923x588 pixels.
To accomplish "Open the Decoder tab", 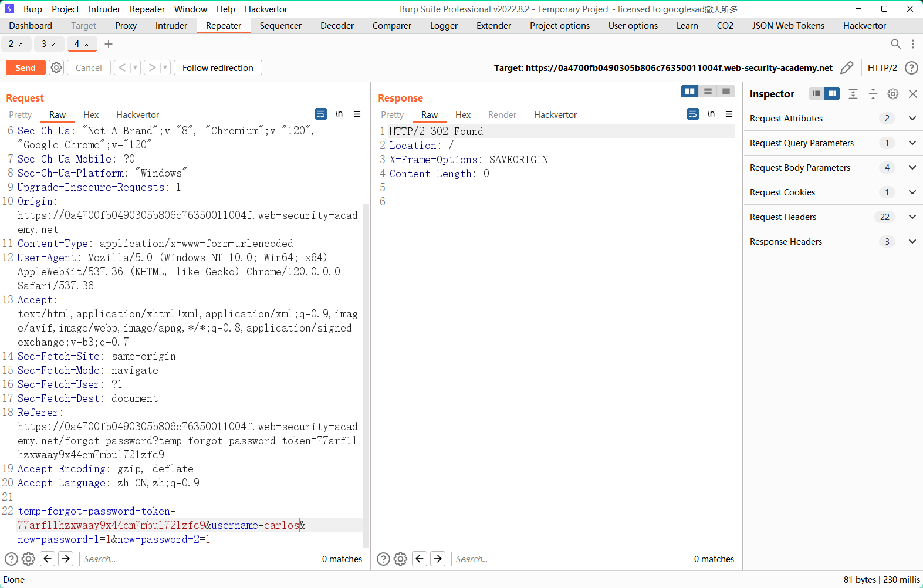I will tap(337, 26).
